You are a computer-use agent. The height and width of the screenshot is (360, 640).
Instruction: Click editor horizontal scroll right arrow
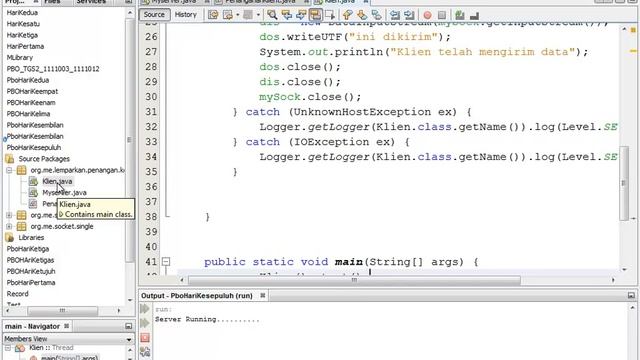coord(613,280)
